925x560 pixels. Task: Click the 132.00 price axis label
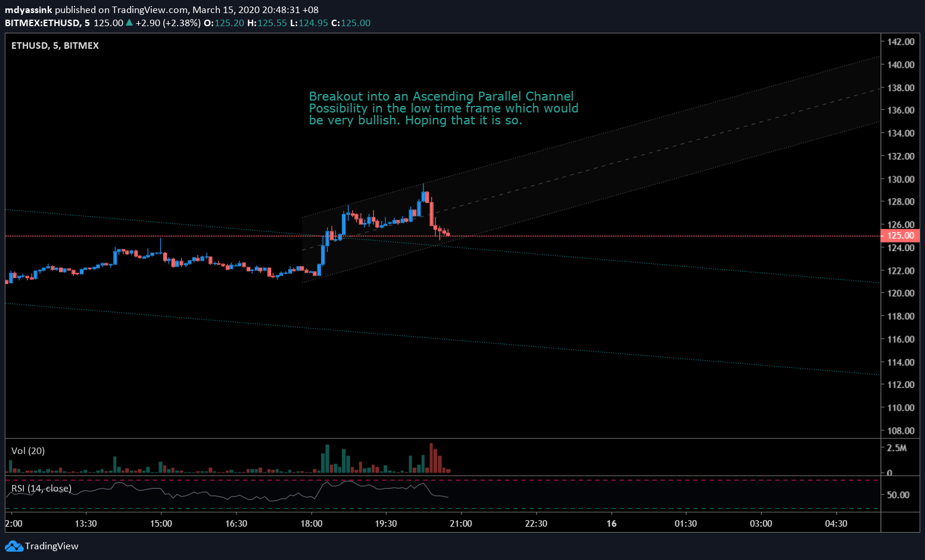pyautogui.click(x=901, y=156)
